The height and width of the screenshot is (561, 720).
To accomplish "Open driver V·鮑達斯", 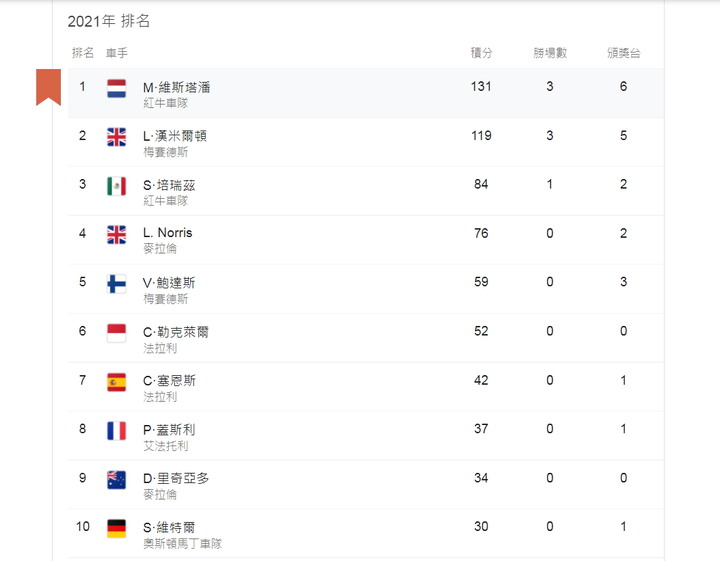I will (169, 283).
